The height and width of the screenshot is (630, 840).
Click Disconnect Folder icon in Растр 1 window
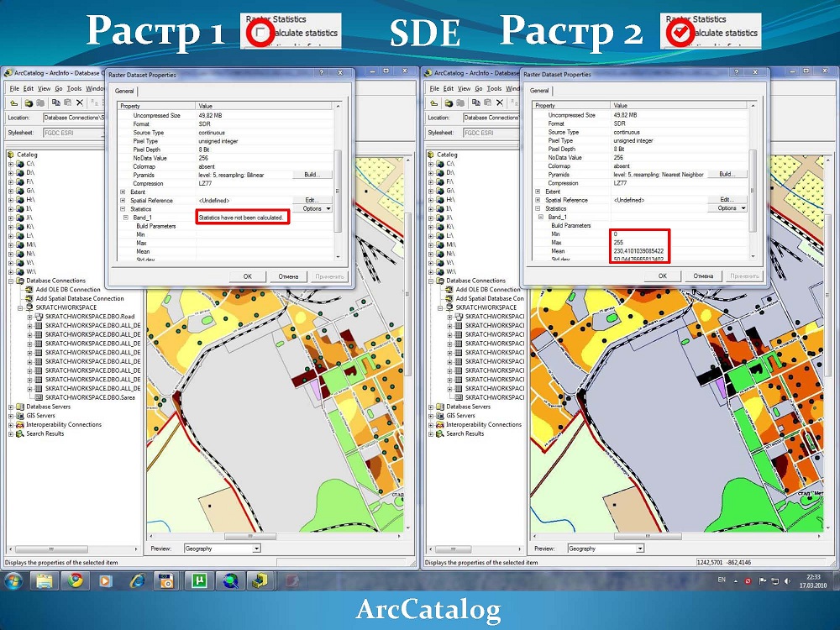tap(39, 102)
